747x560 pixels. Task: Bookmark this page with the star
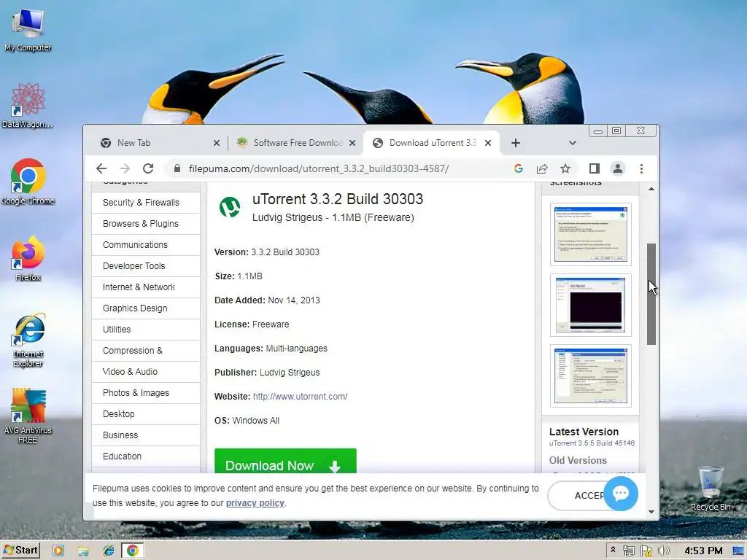(x=565, y=168)
